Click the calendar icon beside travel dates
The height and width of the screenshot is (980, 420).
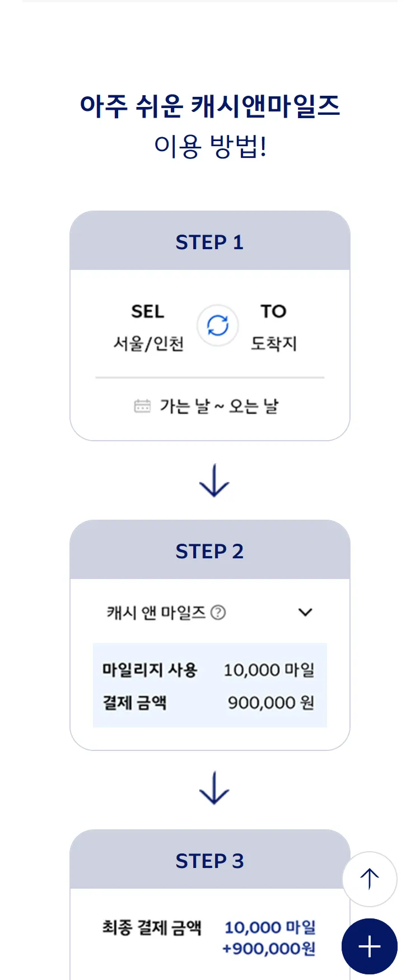[142, 406]
